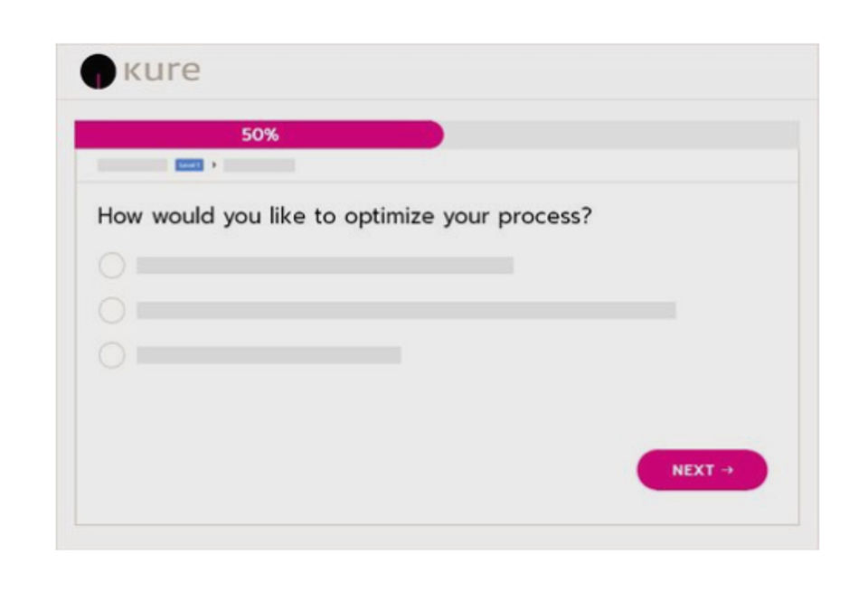
Task: Click the blue Level 1 breadcrumb badge
Action: coord(189,165)
